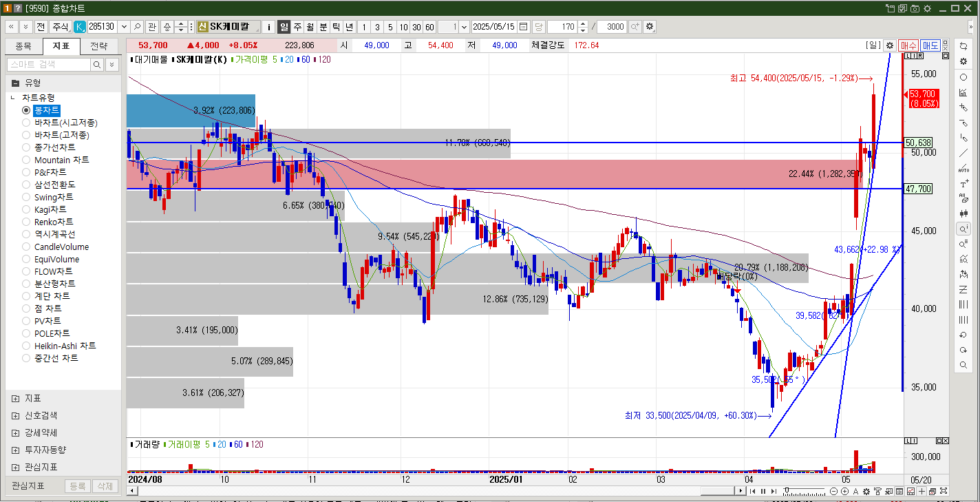Click the undo rotate-left icon in right toolbar
980x502 pixels.
point(963,335)
